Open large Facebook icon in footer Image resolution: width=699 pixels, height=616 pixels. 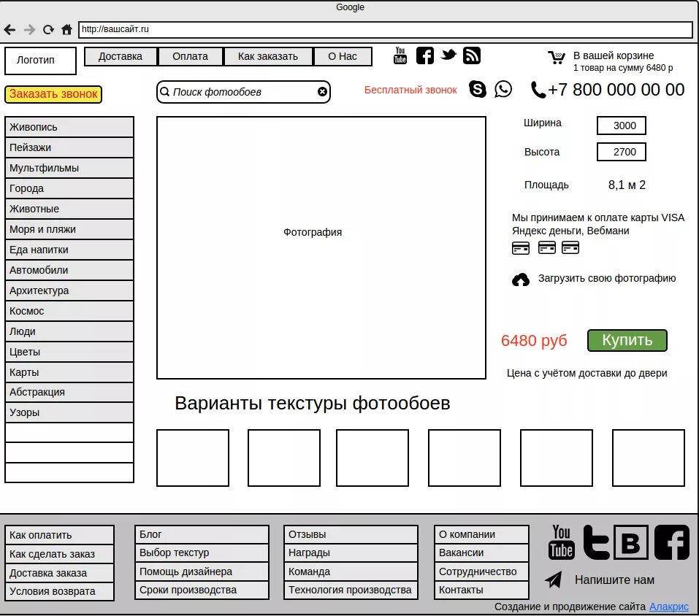pyautogui.click(x=672, y=542)
